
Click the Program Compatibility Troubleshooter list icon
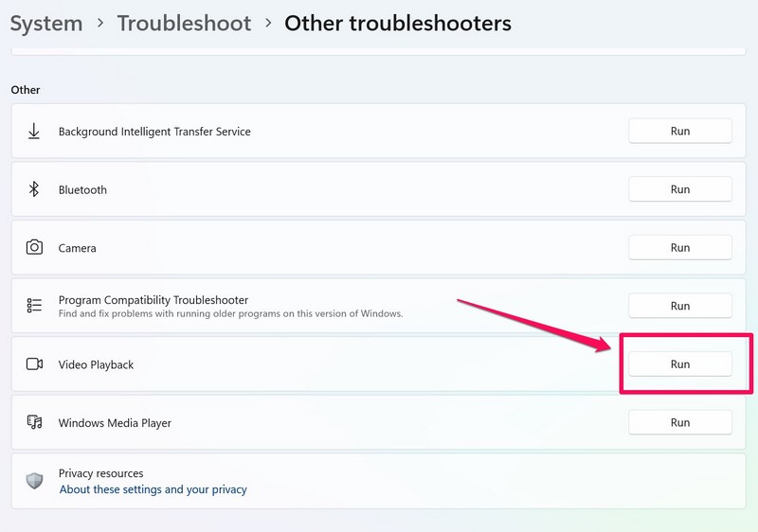tap(34, 306)
